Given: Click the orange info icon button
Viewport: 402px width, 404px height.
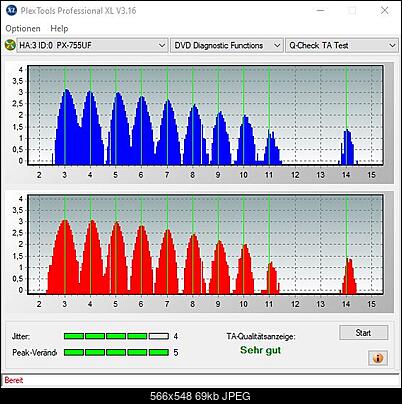Looking at the screenshot, I should (378, 358).
